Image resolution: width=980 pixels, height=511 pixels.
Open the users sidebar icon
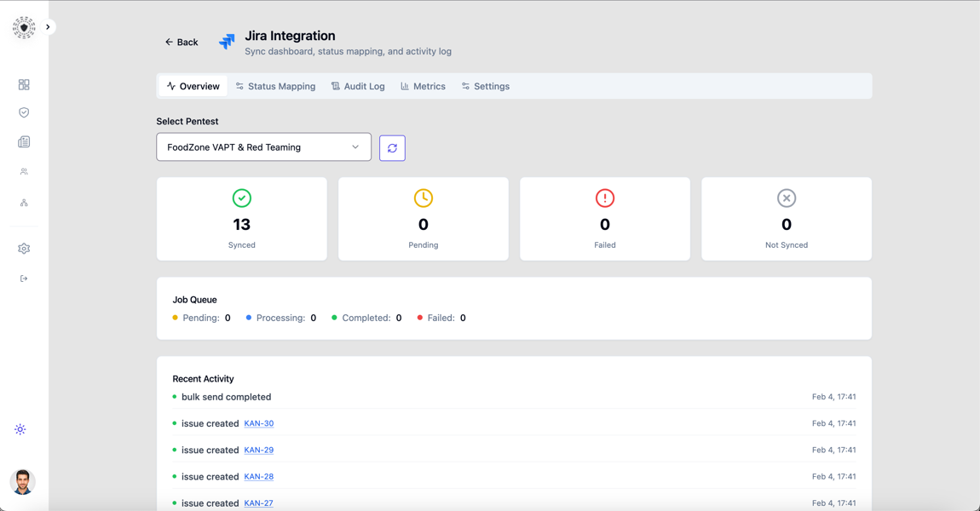pyautogui.click(x=24, y=172)
